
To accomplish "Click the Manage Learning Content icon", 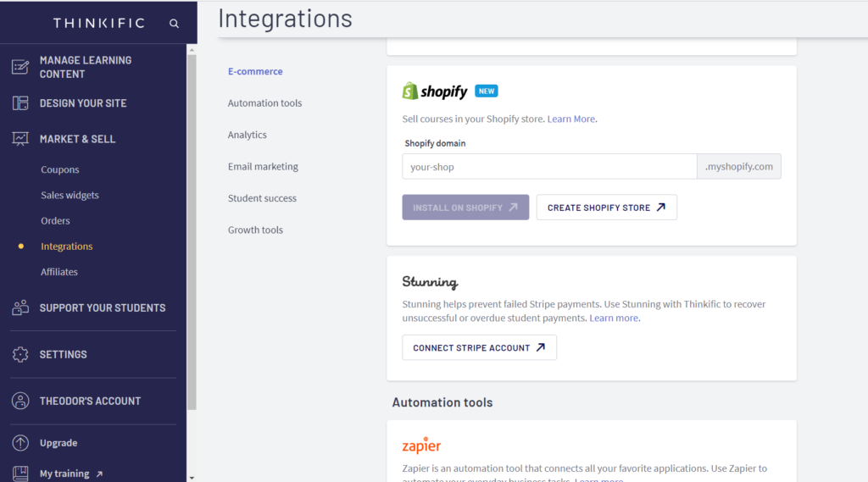I will tap(20, 67).
